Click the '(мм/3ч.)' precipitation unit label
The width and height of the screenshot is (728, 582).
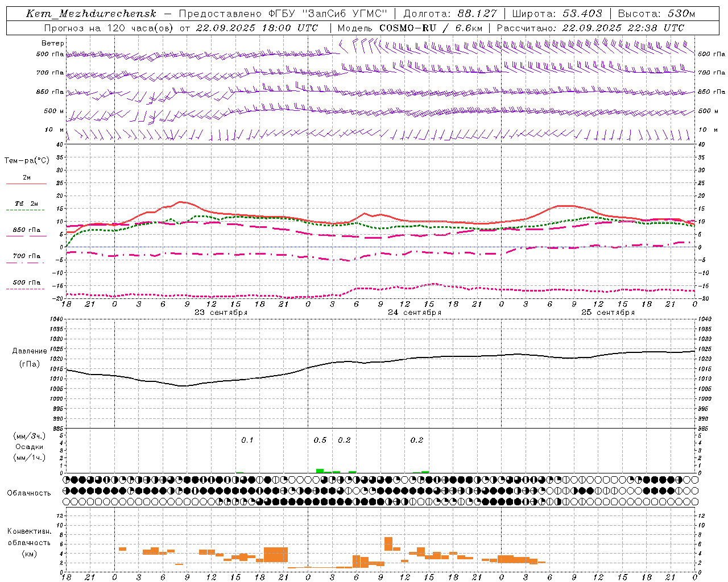[x=29, y=436]
